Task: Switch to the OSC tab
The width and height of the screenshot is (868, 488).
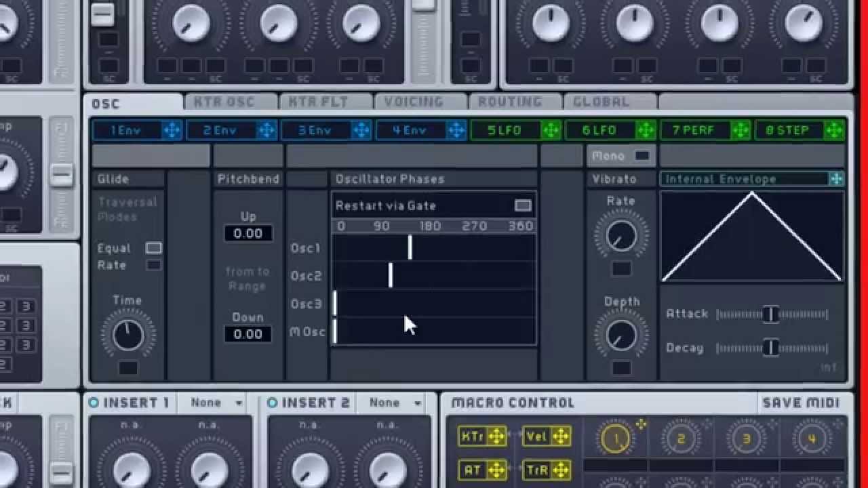Action: (x=134, y=103)
